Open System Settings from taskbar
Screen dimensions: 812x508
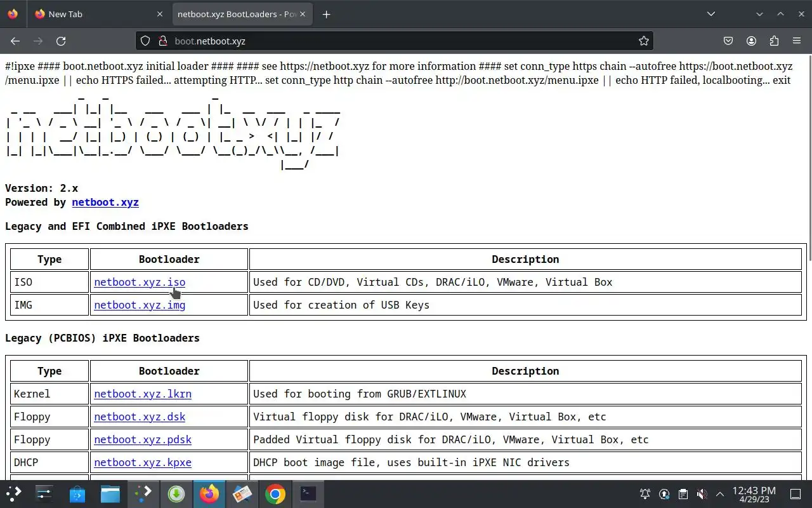(x=44, y=494)
